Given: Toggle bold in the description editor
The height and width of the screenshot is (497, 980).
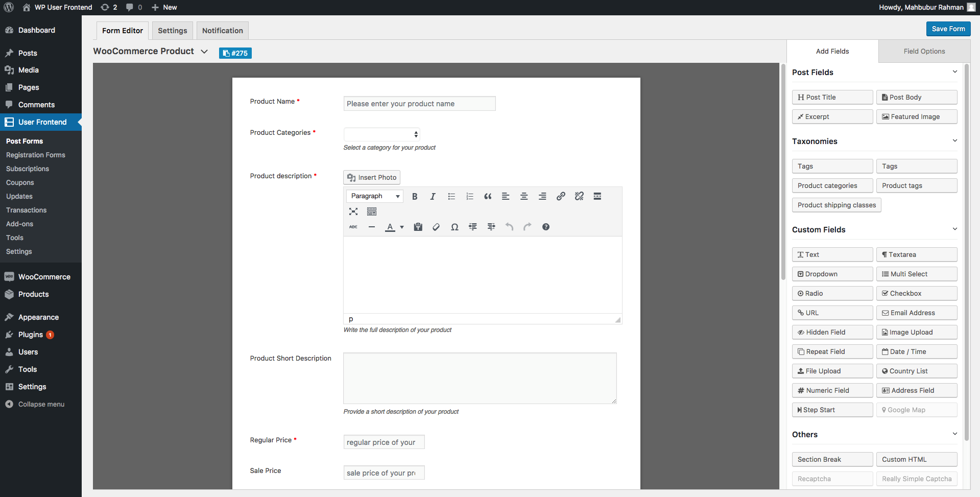Looking at the screenshot, I should [x=415, y=196].
